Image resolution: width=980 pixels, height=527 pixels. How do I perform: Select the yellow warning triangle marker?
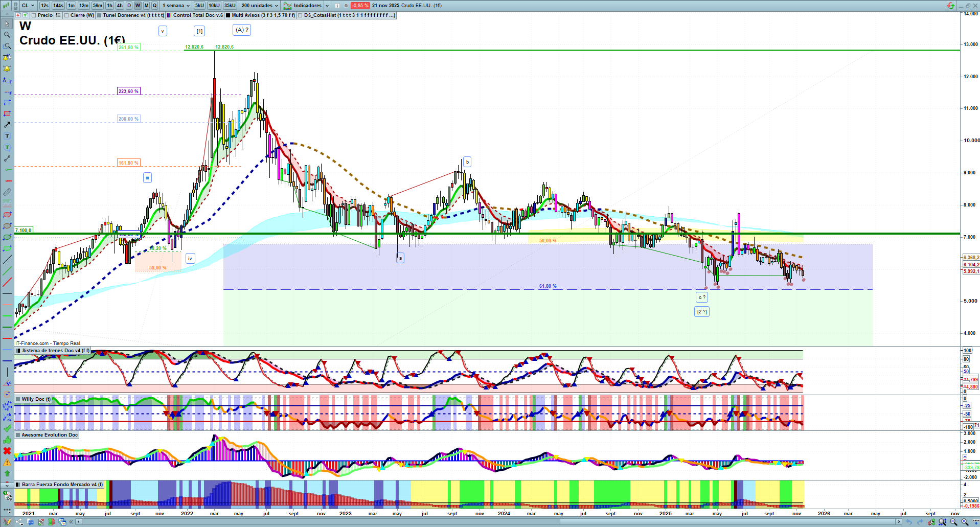point(7,462)
